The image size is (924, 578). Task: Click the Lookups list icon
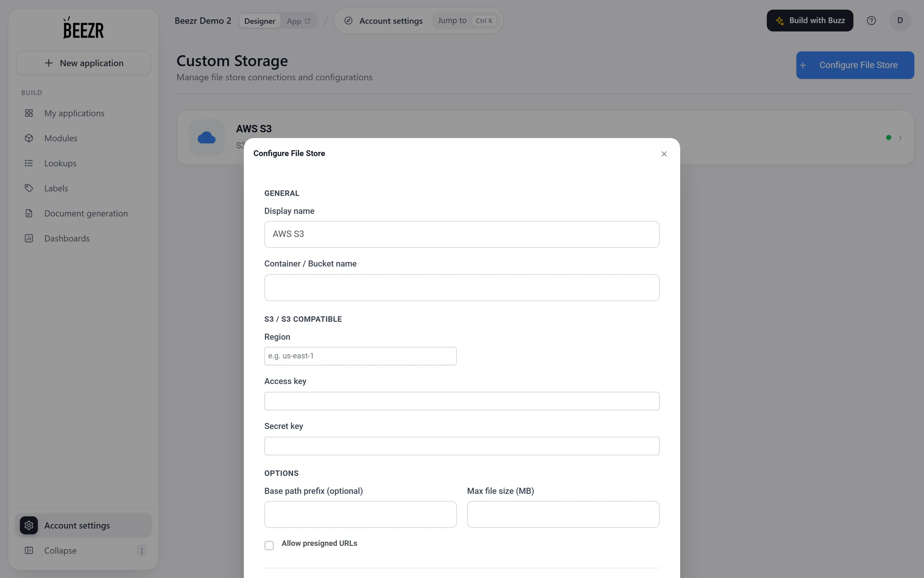29,163
